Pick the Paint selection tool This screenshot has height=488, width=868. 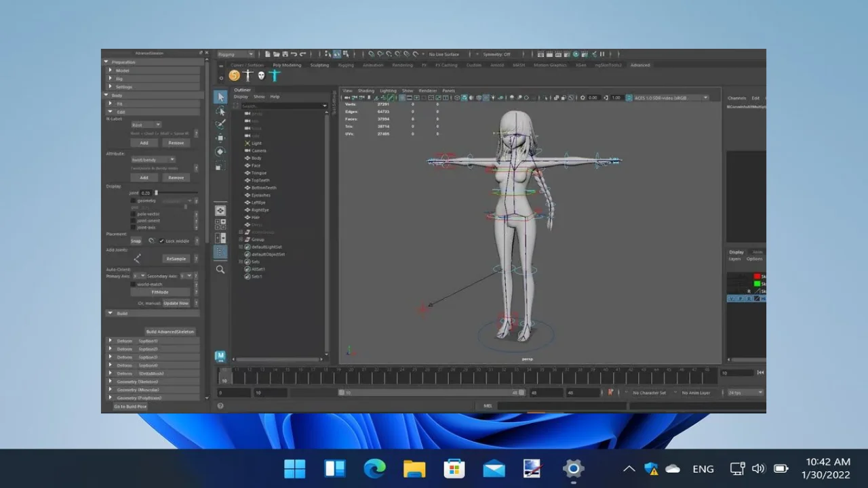coord(220,125)
